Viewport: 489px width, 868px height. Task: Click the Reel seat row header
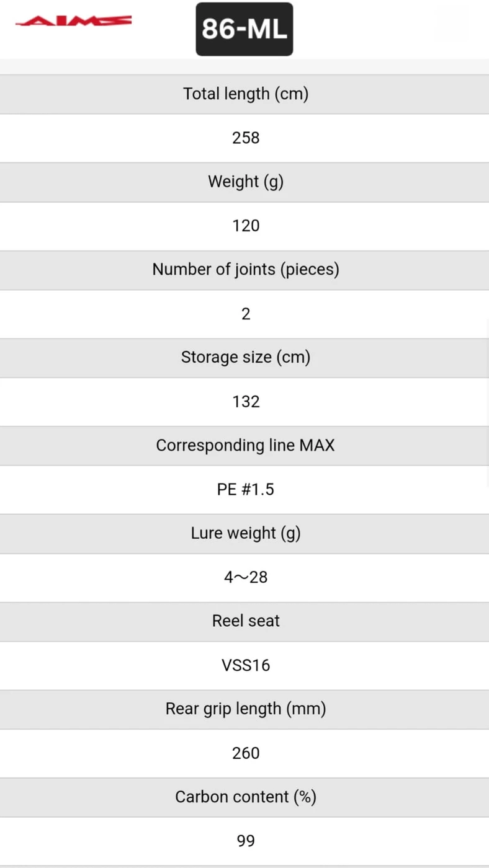coord(246,621)
